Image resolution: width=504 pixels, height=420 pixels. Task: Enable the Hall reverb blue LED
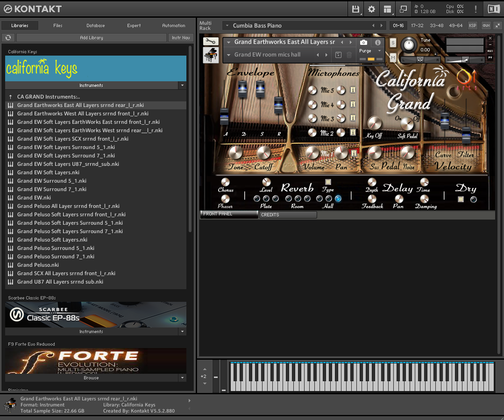[338, 199]
